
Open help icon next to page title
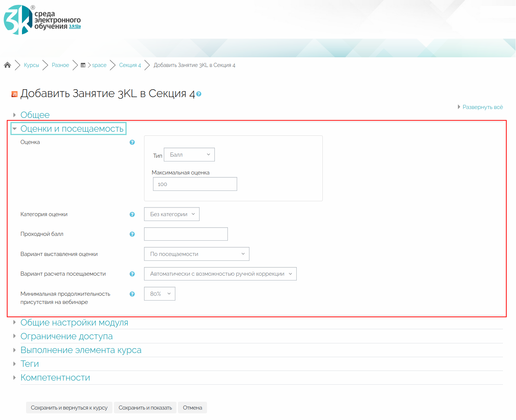[199, 94]
